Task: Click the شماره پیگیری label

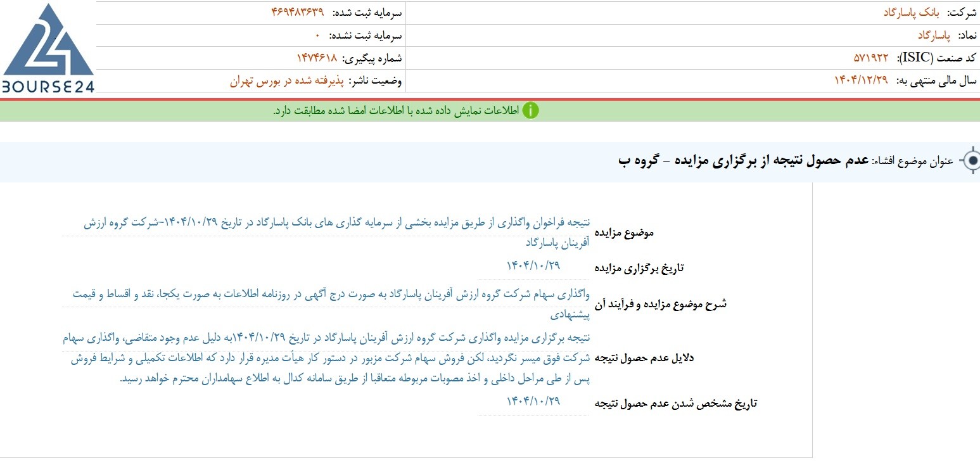Action: coord(372,58)
